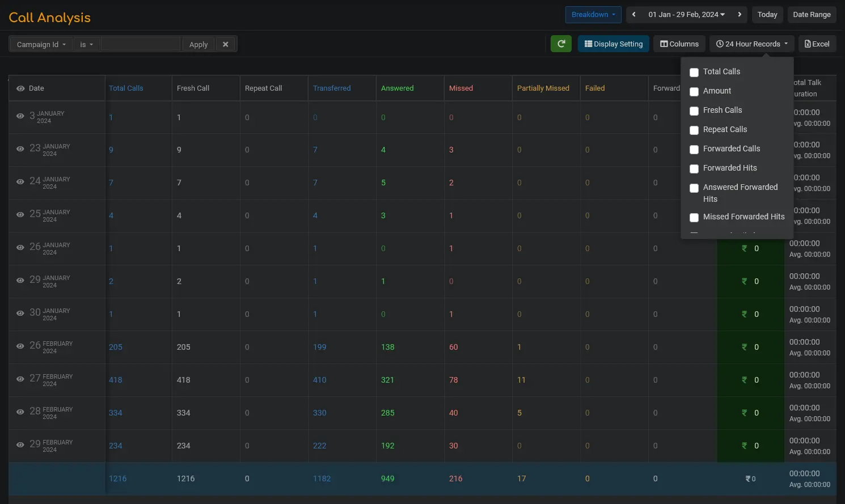Toggle eye icon in Date column header
This screenshot has height=504, width=845.
click(x=20, y=88)
